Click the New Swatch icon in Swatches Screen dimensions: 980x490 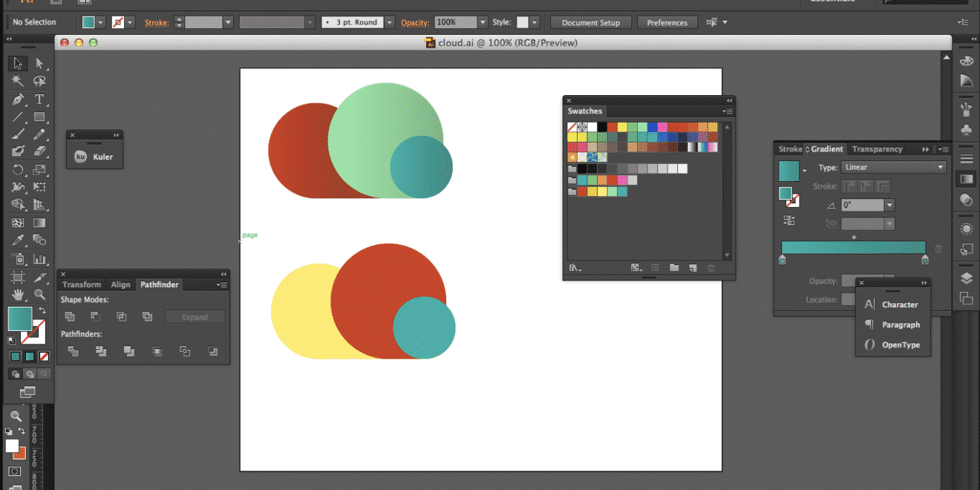[x=693, y=268]
